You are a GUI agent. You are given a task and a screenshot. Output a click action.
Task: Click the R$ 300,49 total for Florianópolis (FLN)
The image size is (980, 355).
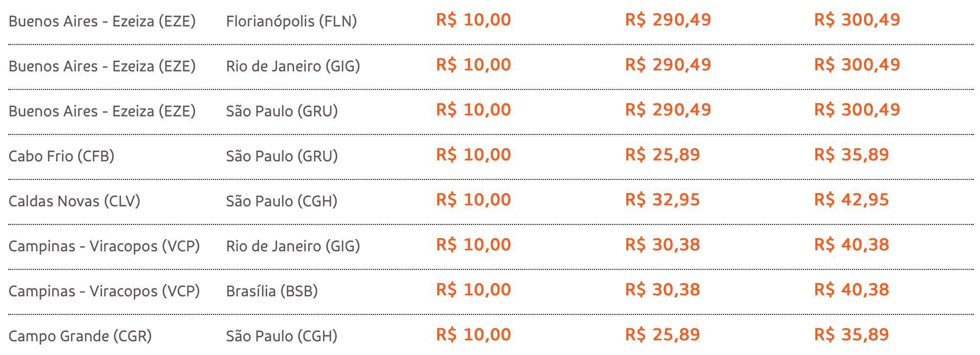coord(857,20)
